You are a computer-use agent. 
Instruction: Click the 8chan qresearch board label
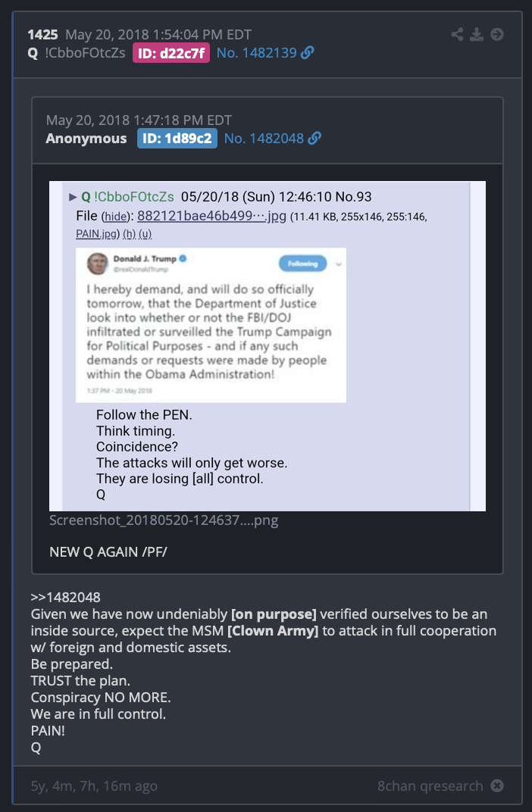[x=430, y=785]
